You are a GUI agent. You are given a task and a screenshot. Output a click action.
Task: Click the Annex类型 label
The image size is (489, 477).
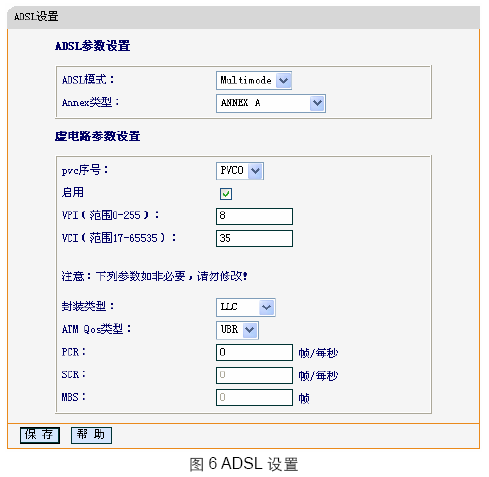(90, 102)
